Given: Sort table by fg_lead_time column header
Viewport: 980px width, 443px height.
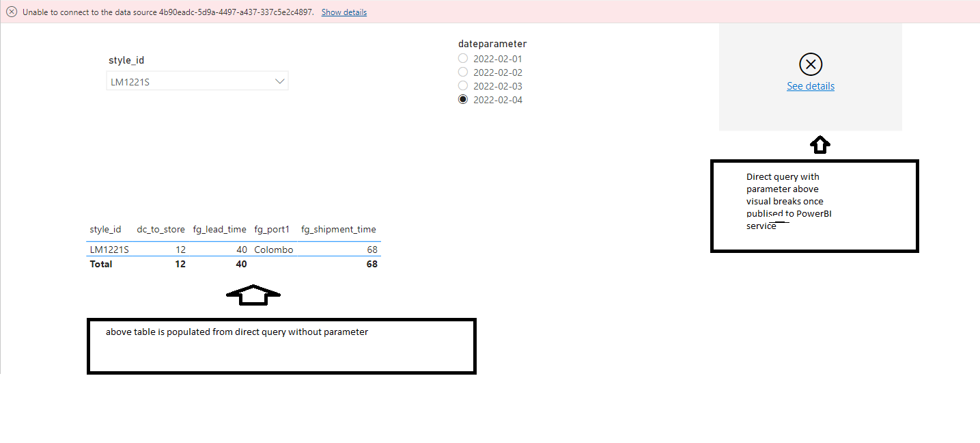Looking at the screenshot, I should point(219,230).
